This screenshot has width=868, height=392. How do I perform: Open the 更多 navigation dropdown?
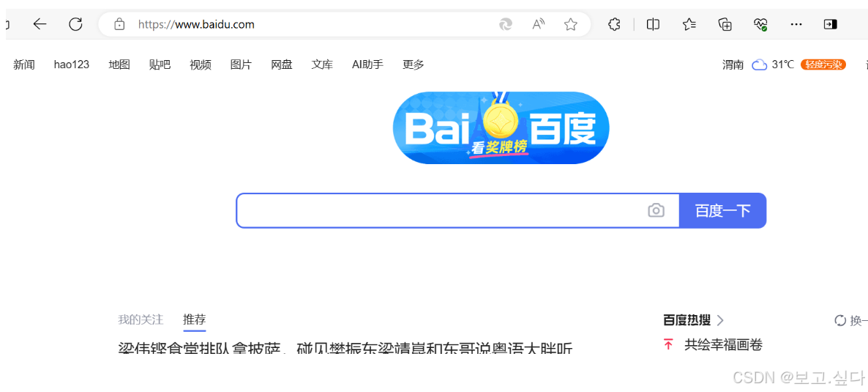[x=413, y=65]
